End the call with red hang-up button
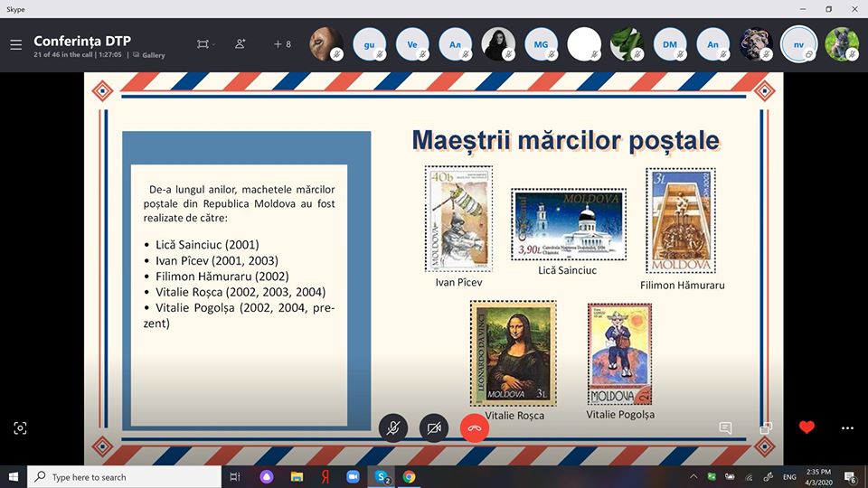868x488 pixels. (474, 427)
